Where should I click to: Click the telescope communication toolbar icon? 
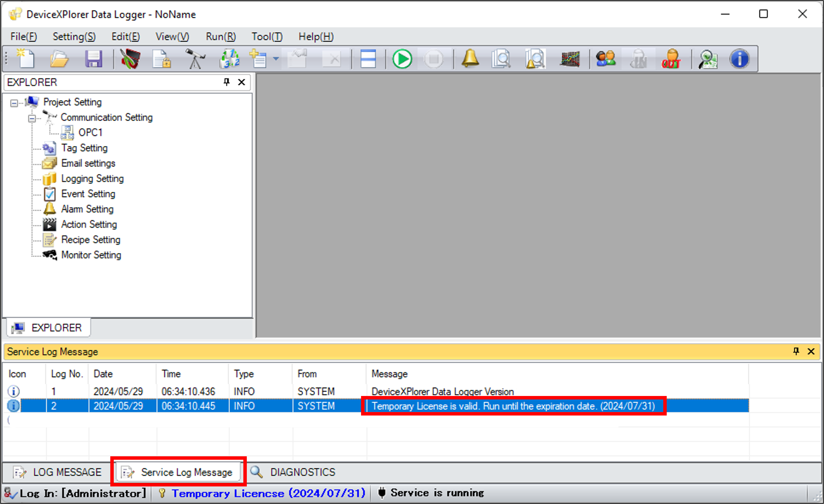click(195, 59)
